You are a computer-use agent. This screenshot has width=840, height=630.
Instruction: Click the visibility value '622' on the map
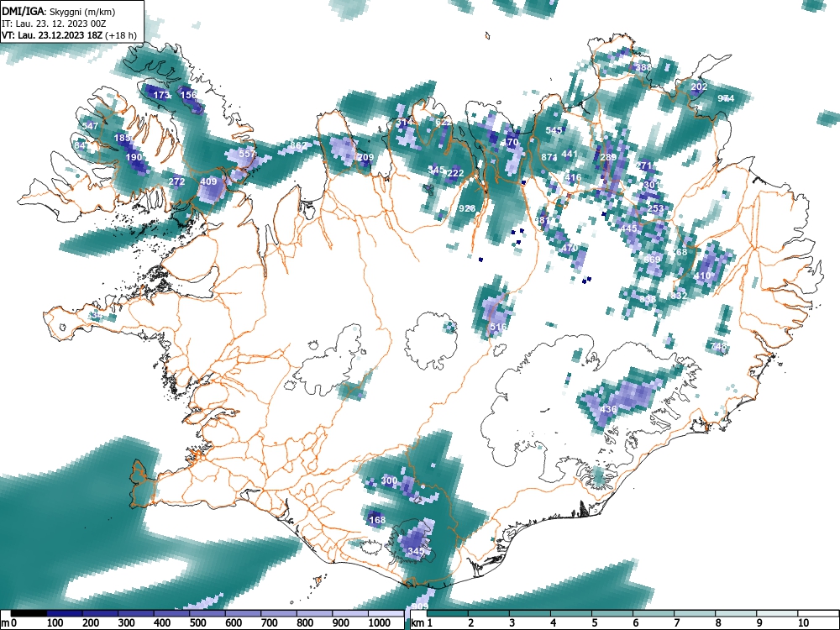(x=443, y=122)
